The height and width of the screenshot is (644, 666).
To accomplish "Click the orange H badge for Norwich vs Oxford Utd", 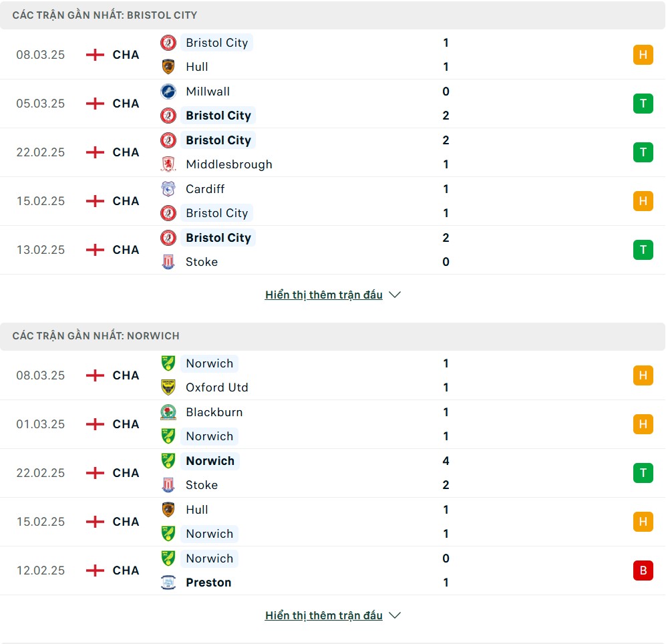I will [x=643, y=375].
